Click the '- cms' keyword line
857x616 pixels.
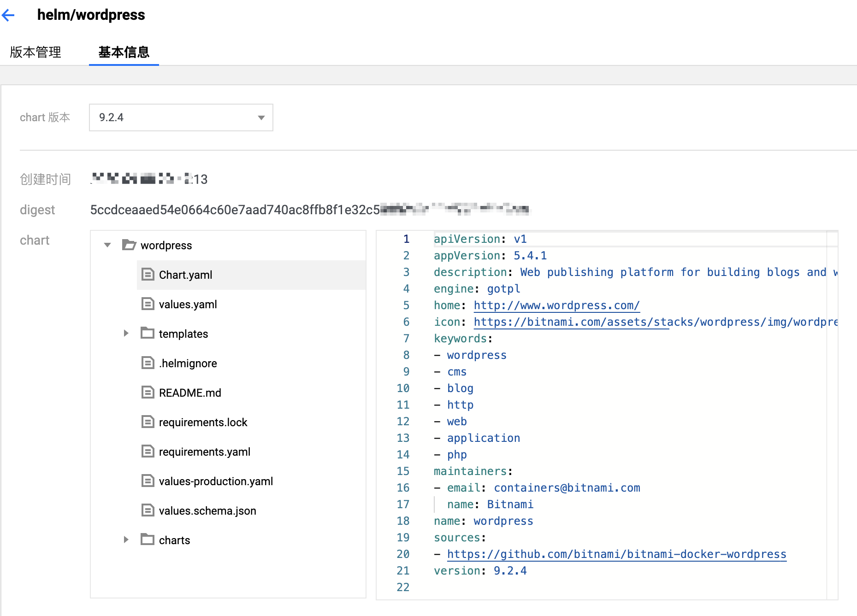[450, 372]
